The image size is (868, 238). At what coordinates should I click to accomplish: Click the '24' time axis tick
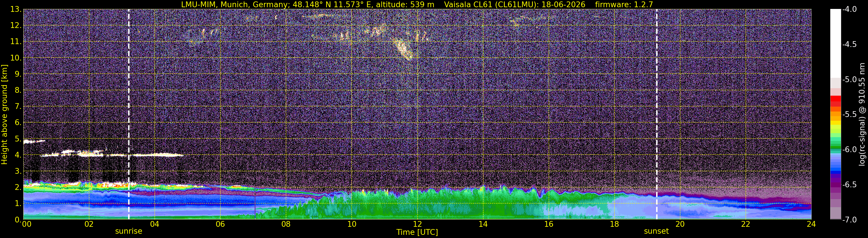click(x=811, y=224)
